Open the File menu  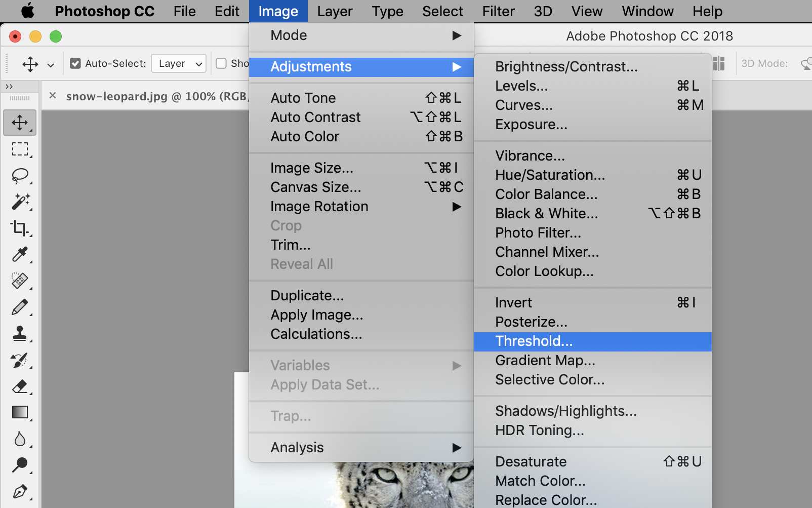(184, 11)
